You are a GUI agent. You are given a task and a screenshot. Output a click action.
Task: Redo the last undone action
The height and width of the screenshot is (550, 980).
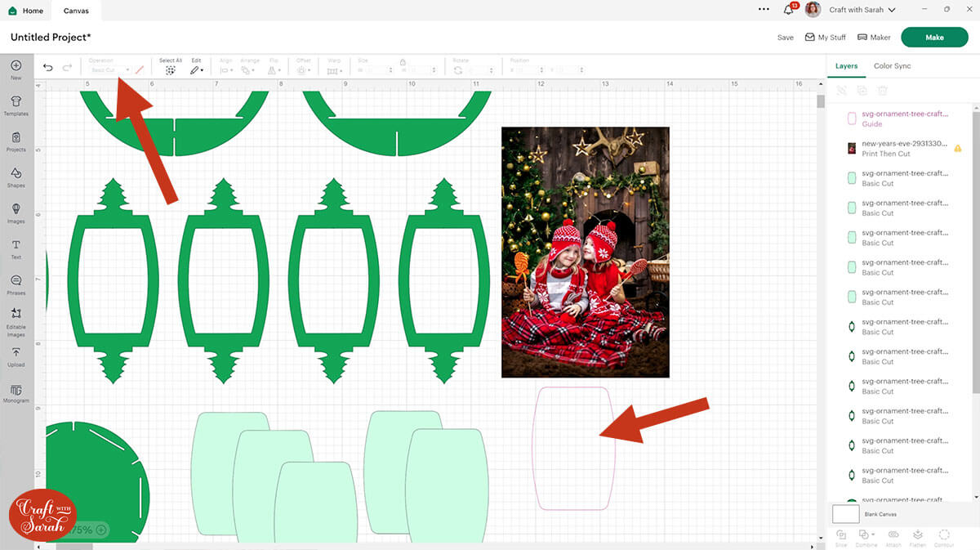tap(67, 68)
